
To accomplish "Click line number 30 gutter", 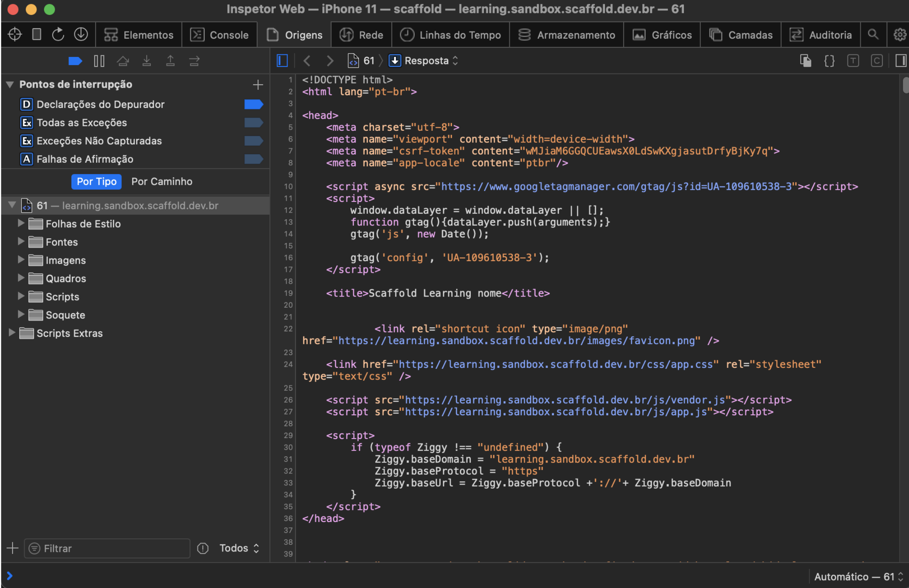I will coord(288,447).
